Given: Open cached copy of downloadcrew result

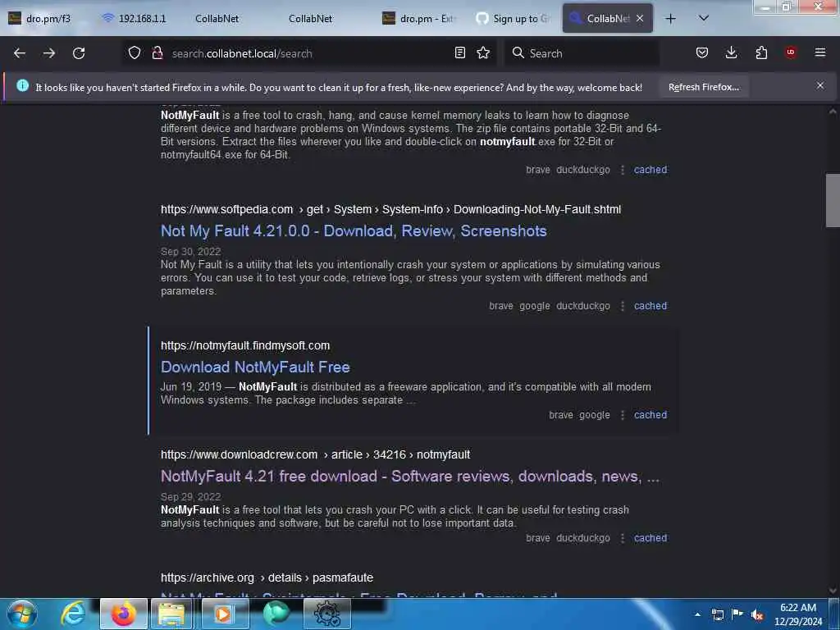Looking at the screenshot, I should tap(651, 538).
